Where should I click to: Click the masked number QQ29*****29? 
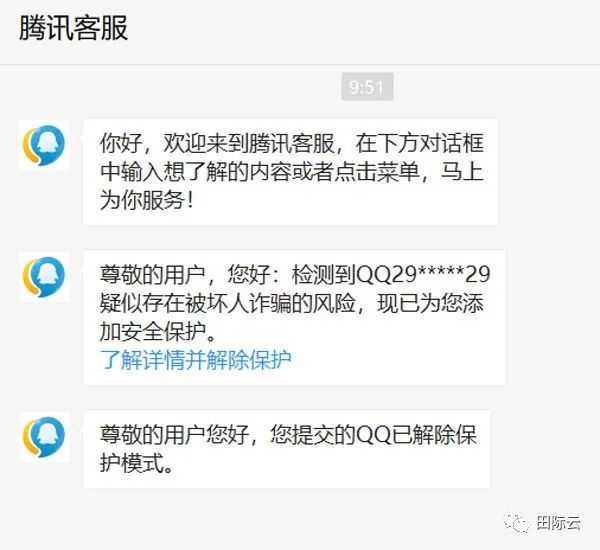(423, 274)
